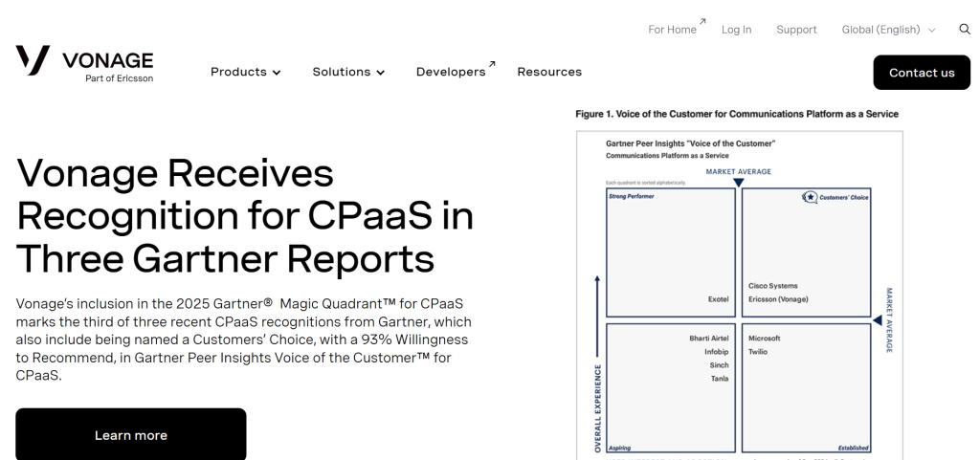Viewport: 980px width, 460px height.
Task: Open the Resources menu item
Action: click(x=549, y=72)
